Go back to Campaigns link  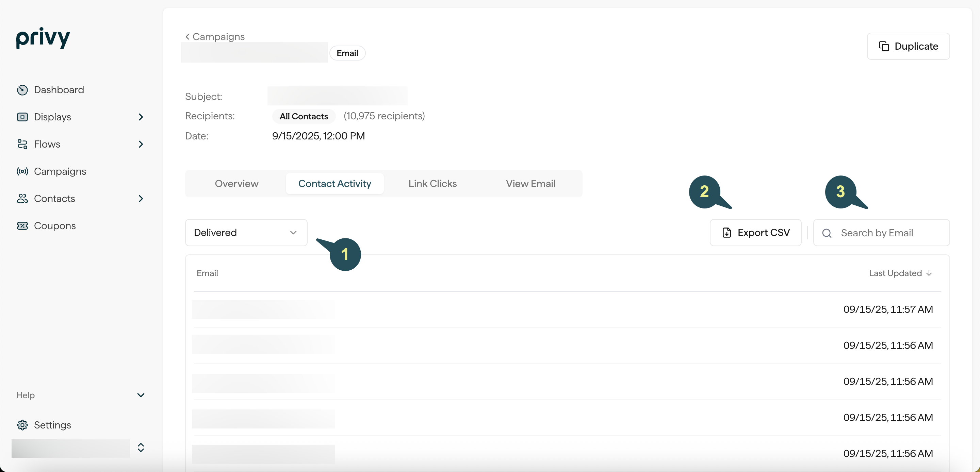coord(215,36)
